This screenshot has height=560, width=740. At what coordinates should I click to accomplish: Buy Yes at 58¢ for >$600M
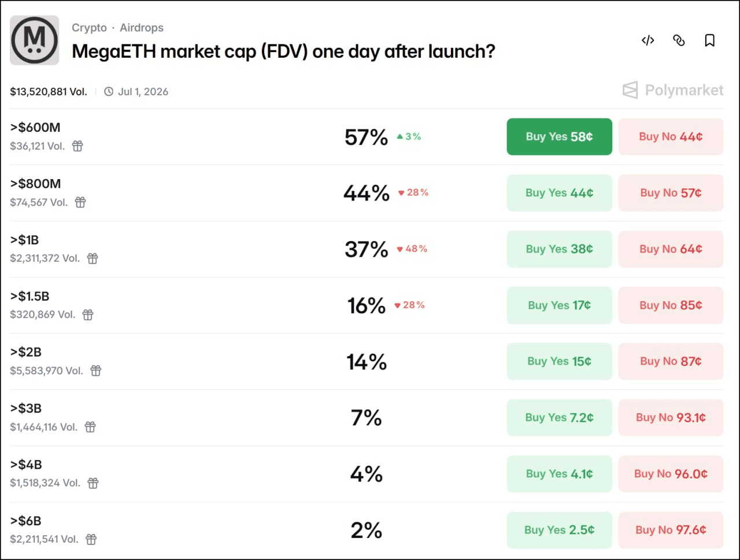pyautogui.click(x=559, y=137)
